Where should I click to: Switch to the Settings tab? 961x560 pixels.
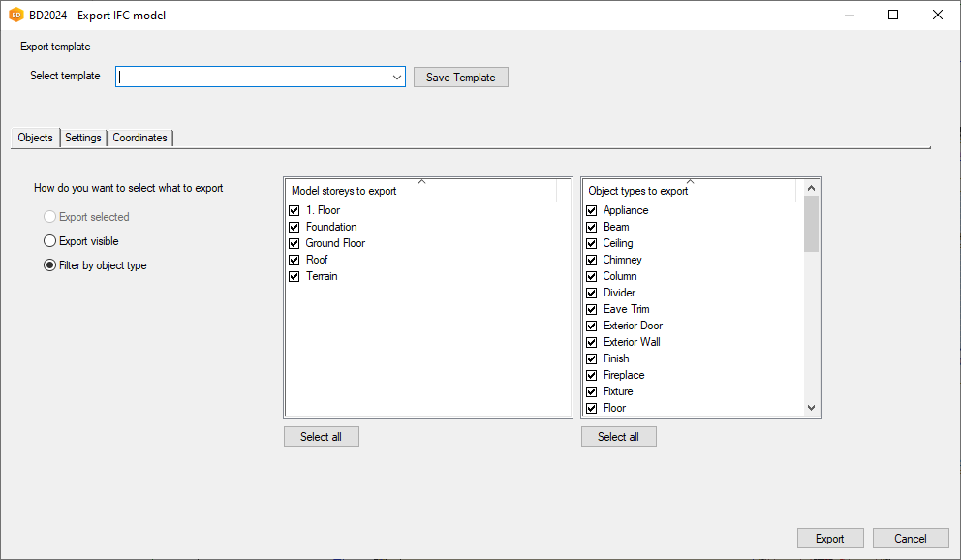82,138
